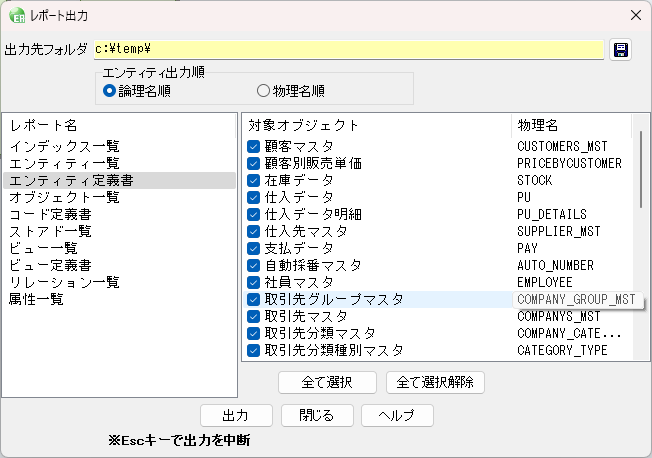Viewport: 652px width, 458px height.
Task: Select エンティティ一覧 report
Action: (x=119, y=163)
